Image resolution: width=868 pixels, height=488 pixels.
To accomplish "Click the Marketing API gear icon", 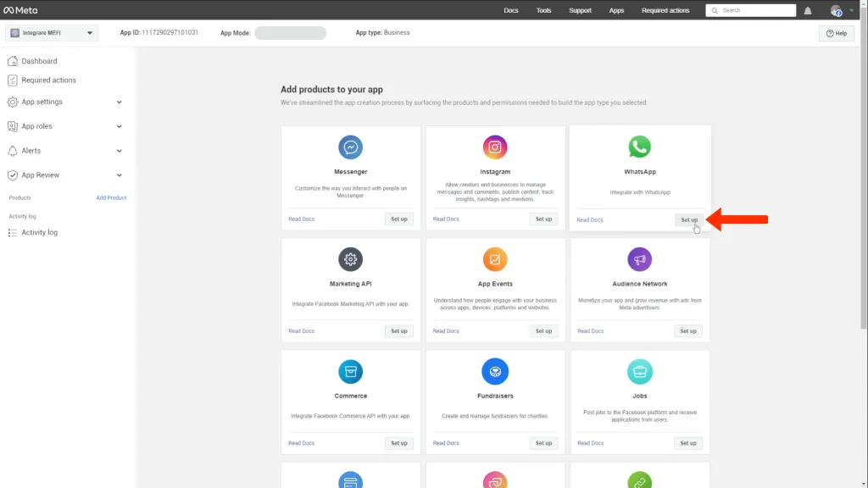I will [x=350, y=259].
